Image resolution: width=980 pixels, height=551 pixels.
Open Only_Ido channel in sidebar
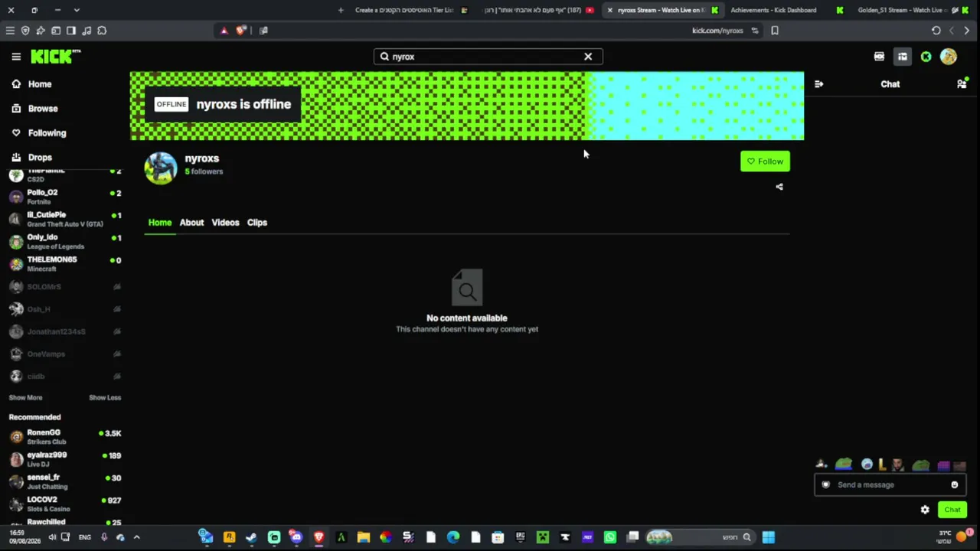click(x=65, y=242)
